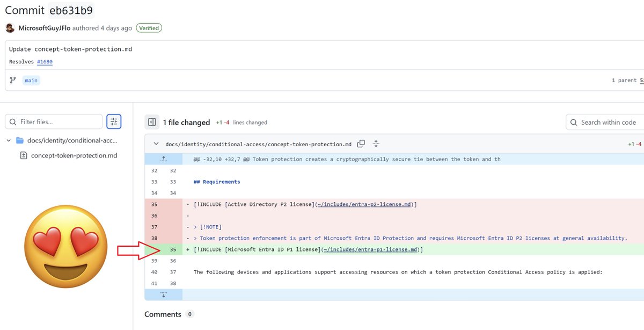Viewport: 644px width, 330px height.
Task: Focus the Filter files input
Action: [54, 122]
